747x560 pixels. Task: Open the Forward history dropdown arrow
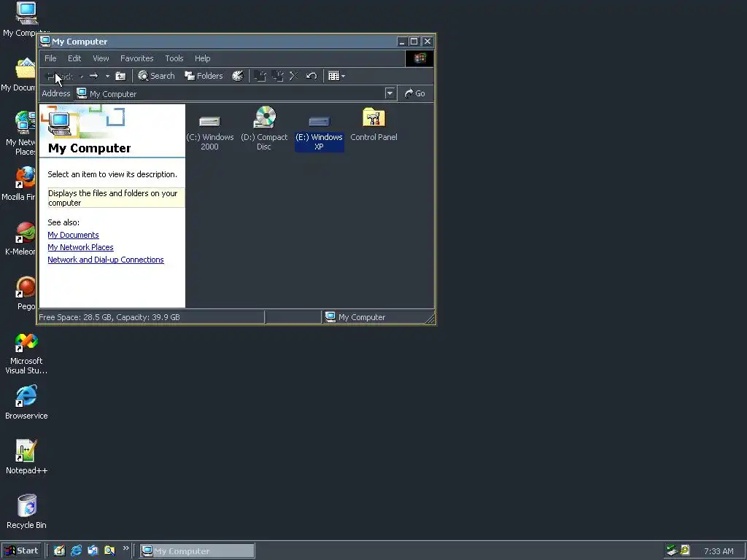click(107, 76)
